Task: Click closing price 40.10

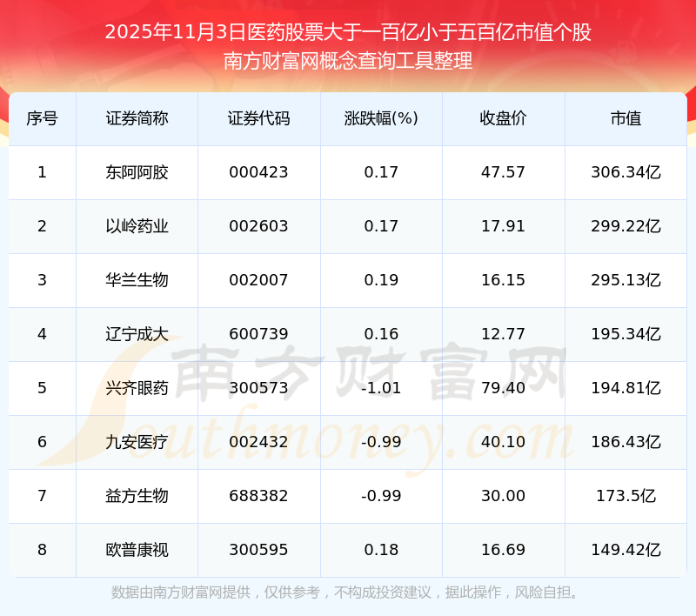Action: (503, 442)
